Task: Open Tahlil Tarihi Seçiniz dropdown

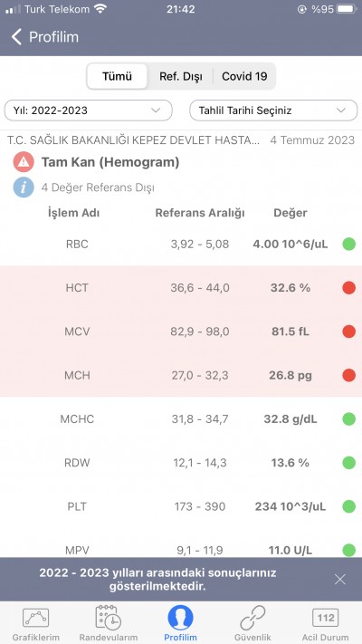Action: point(273,111)
